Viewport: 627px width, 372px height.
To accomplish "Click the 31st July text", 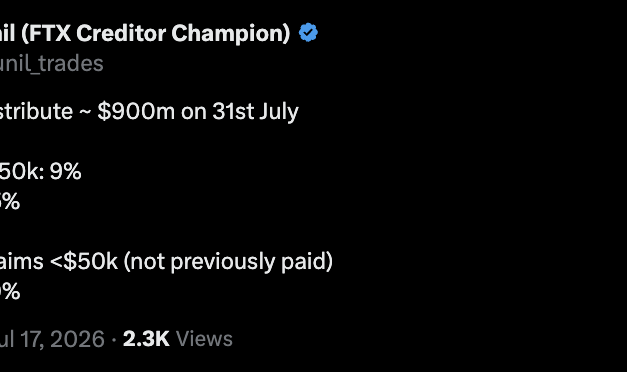I will [x=256, y=112].
